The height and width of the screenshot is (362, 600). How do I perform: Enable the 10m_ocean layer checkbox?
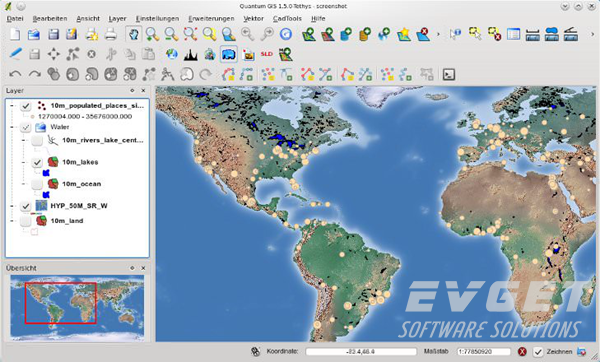pyautogui.click(x=37, y=184)
